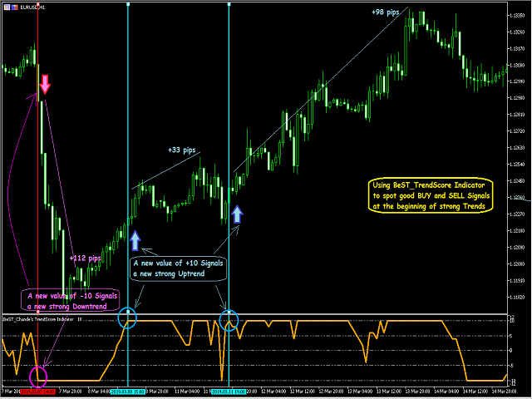Click the 5 level on indicator scale
Image resolution: width=532 pixels, height=399 pixels.
pyautogui.click(x=511, y=336)
